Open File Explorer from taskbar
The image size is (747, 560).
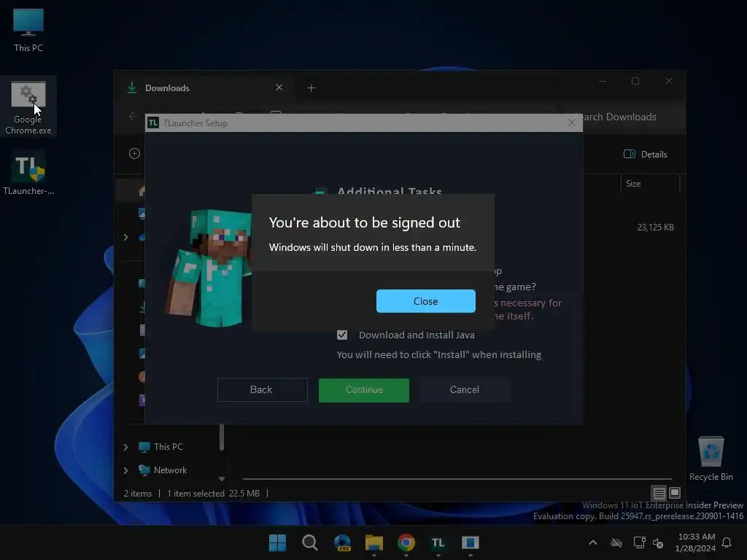(374, 542)
